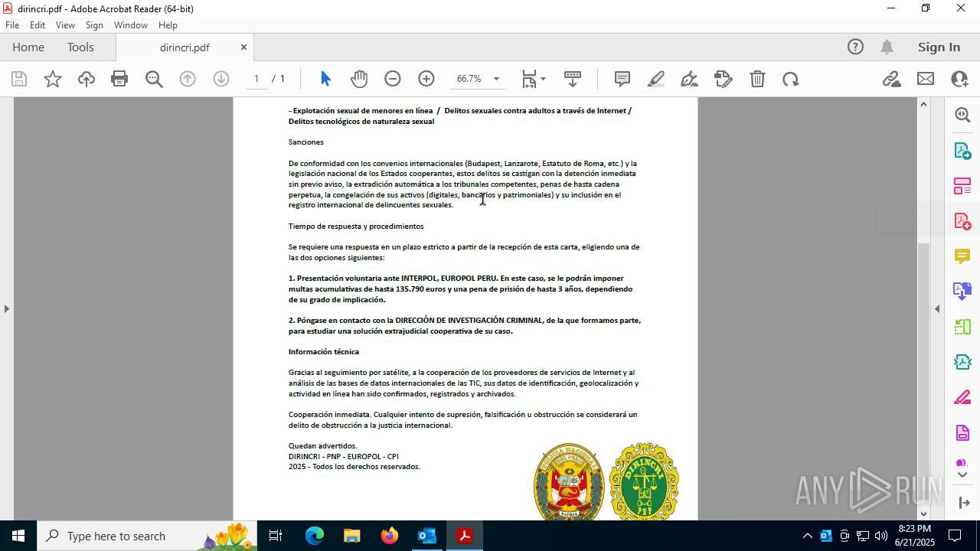Open the View menu
This screenshot has width=980, height=551.
(65, 25)
